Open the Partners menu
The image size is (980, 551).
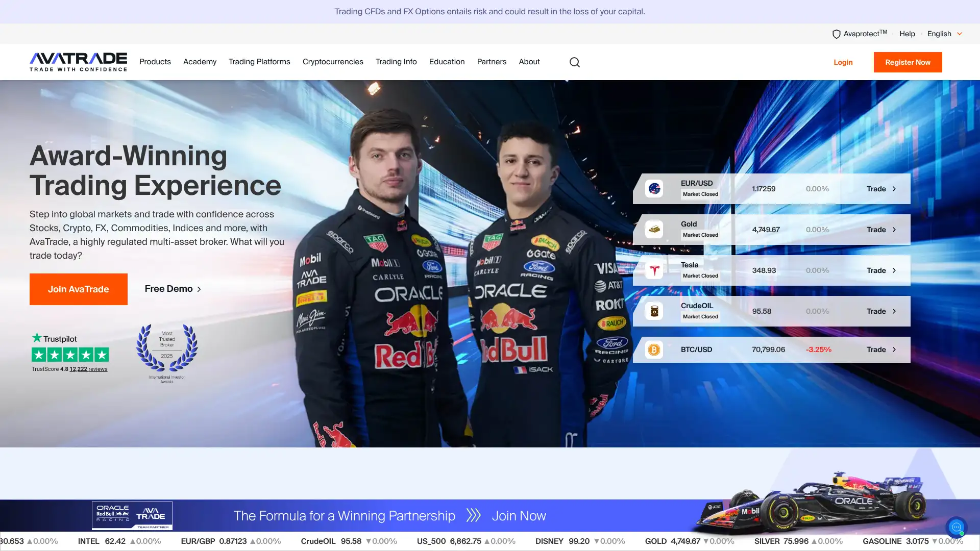pyautogui.click(x=492, y=62)
